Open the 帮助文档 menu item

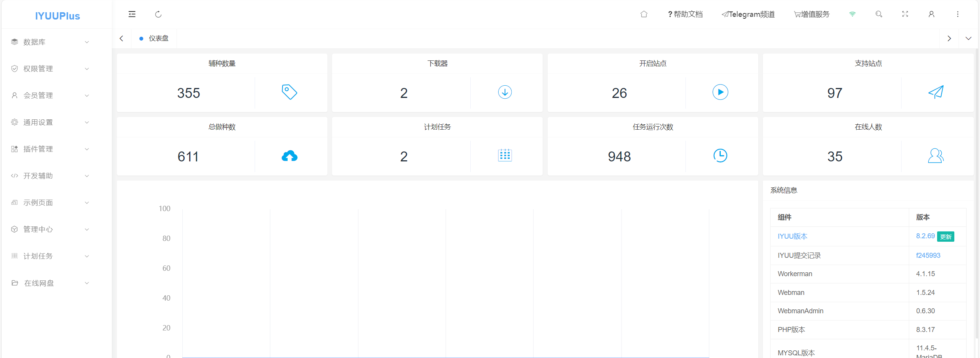[x=685, y=14]
